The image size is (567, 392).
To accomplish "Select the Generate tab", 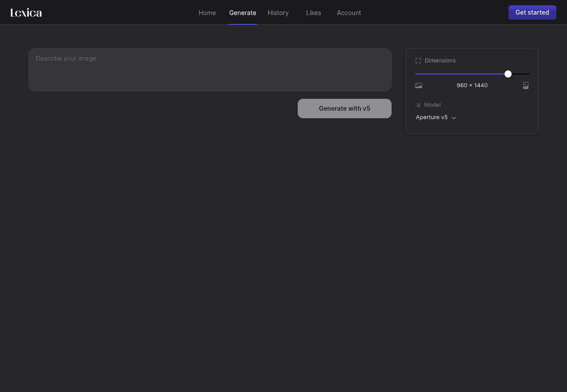I will pyautogui.click(x=242, y=13).
